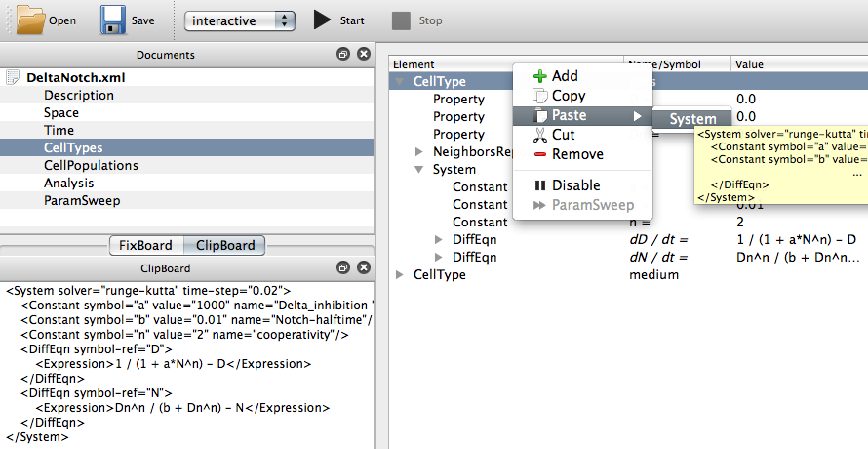Select Cut in the context menu
This screenshot has width=868, height=449.
563,135
